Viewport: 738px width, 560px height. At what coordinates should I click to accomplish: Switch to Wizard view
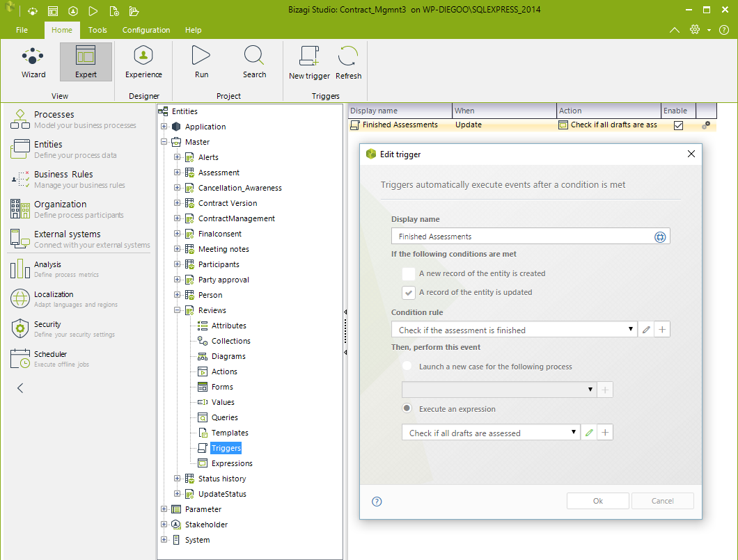(33, 62)
